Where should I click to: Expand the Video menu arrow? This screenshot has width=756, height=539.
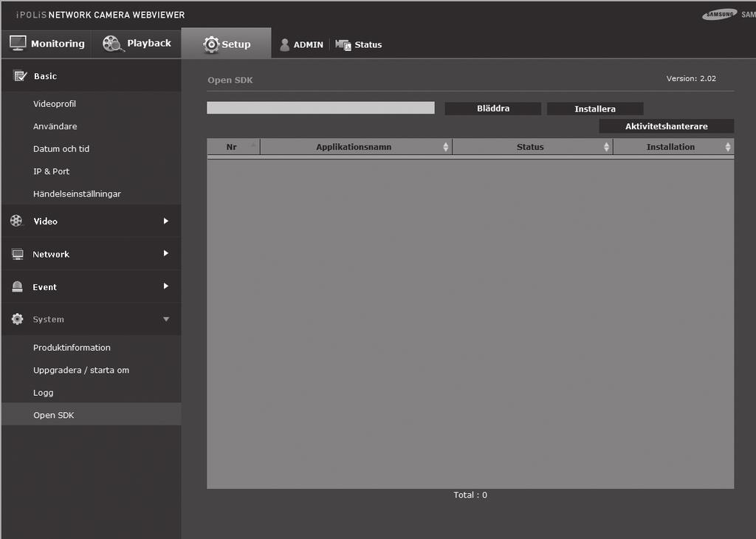[166, 221]
